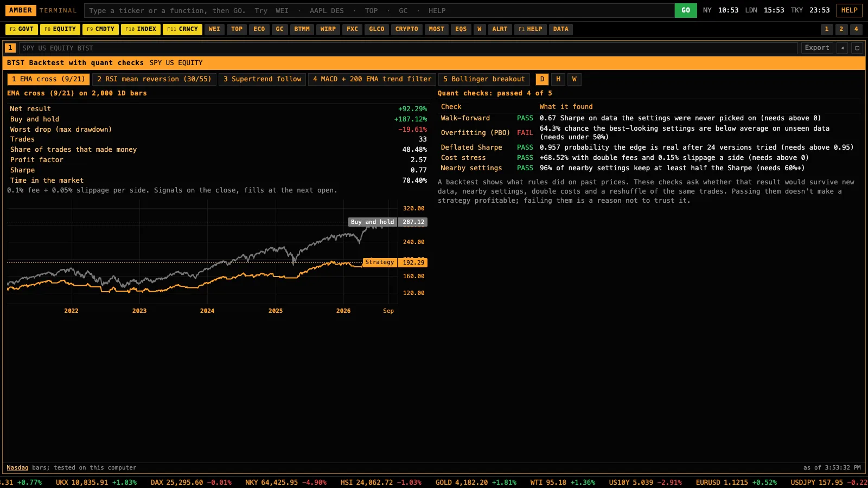Click the FAIL status for Overfitting

[525, 133]
